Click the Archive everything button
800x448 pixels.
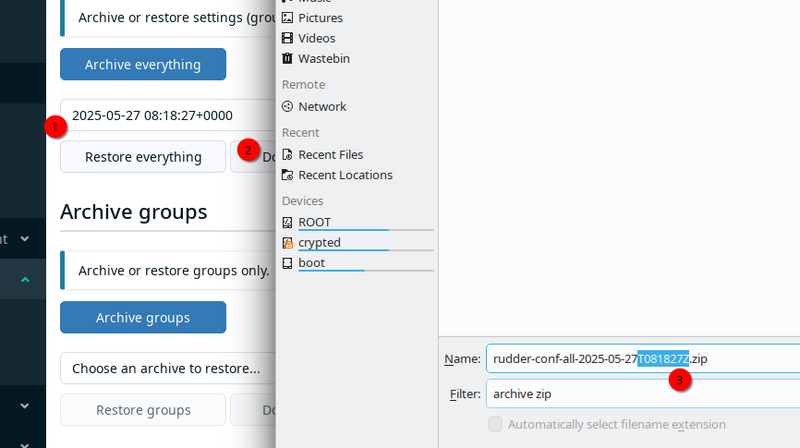143,64
